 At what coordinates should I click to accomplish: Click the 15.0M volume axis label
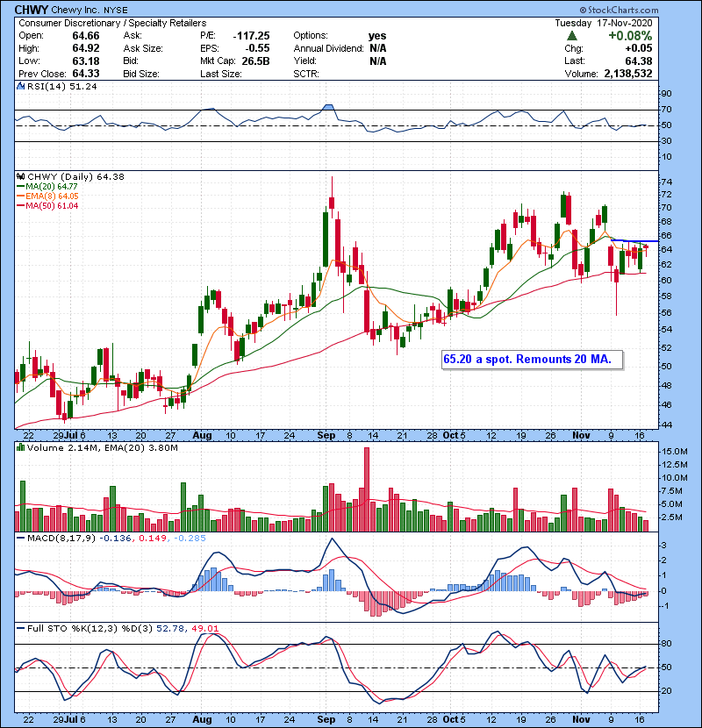point(675,452)
